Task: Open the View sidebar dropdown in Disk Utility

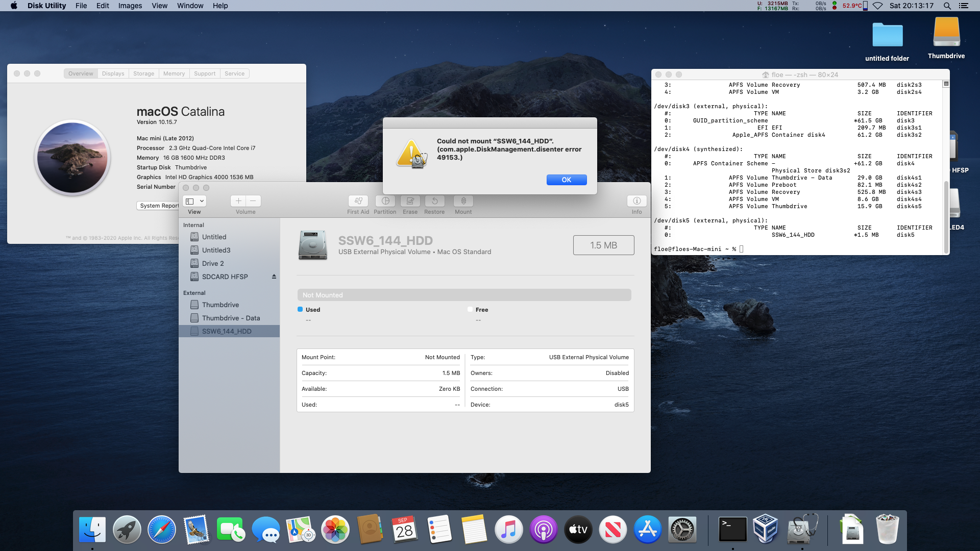Action: tap(194, 201)
